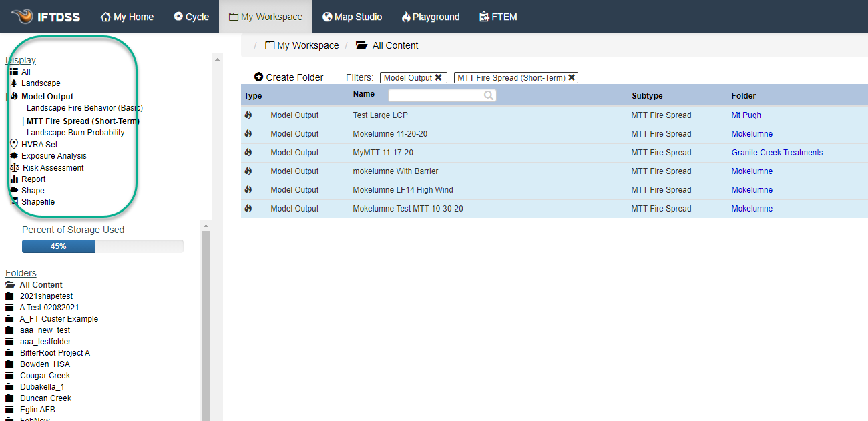This screenshot has height=421, width=868.
Task: Select Model Output in Display list
Action: pos(41,97)
